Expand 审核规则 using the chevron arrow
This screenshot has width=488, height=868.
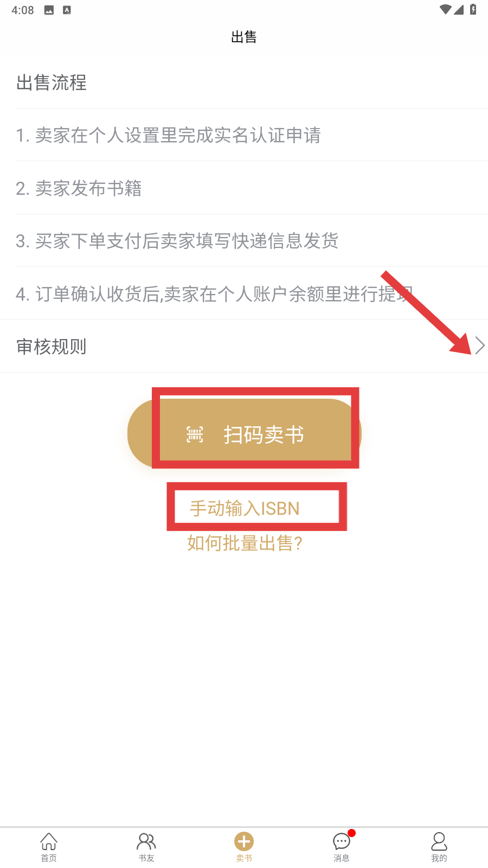480,346
